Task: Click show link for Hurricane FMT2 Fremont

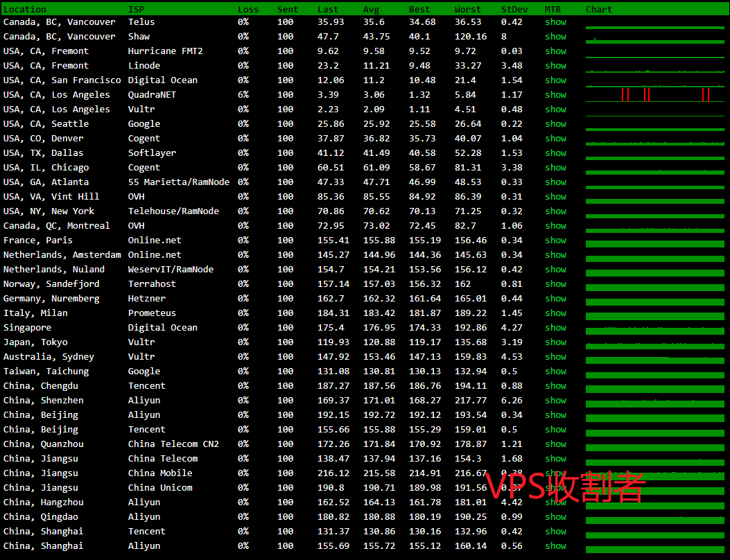Action: (555, 51)
